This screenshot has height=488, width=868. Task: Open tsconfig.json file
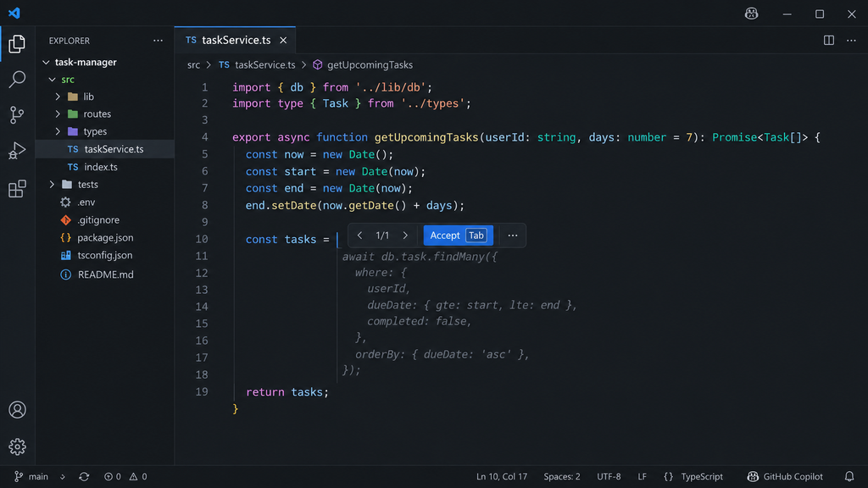[105, 255]
